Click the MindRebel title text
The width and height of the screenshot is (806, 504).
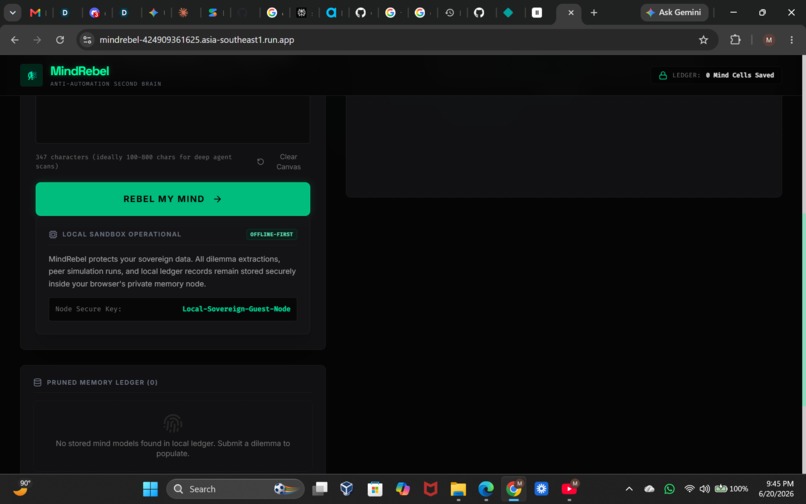click(80, 71)
